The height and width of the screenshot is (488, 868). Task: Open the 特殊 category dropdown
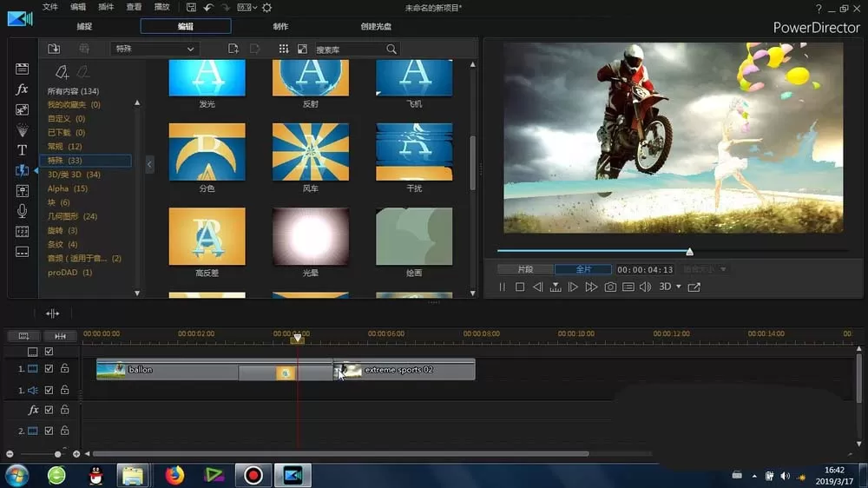coord(155,49)
